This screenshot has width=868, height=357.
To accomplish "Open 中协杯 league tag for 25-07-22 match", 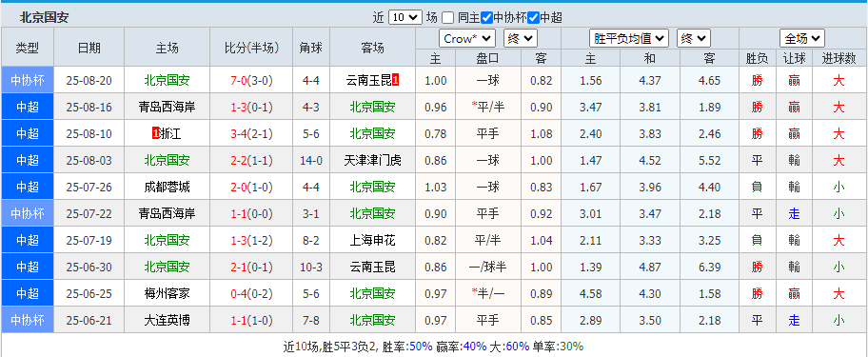I will tap(27, 213).
